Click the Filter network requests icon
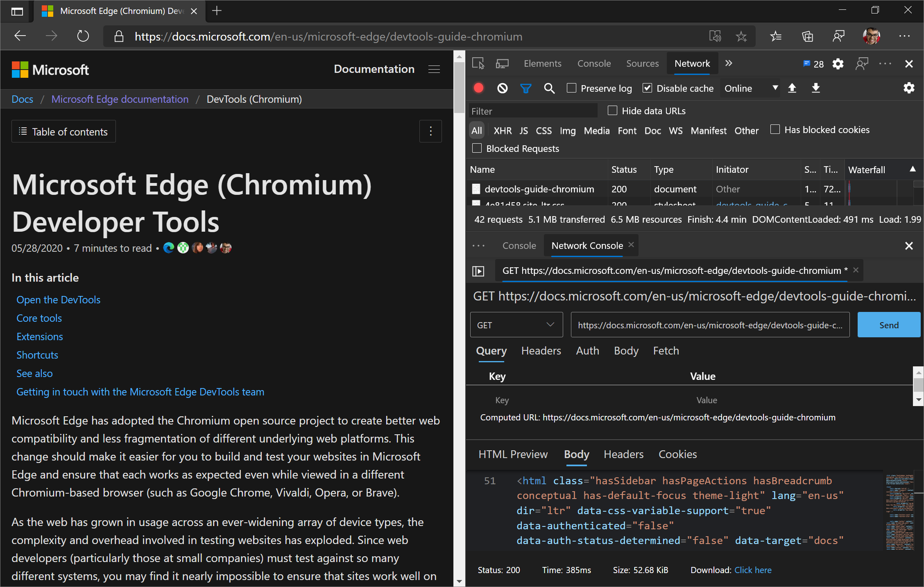The width and height of the screenshot is (924, 587). (x=525, y=88)
